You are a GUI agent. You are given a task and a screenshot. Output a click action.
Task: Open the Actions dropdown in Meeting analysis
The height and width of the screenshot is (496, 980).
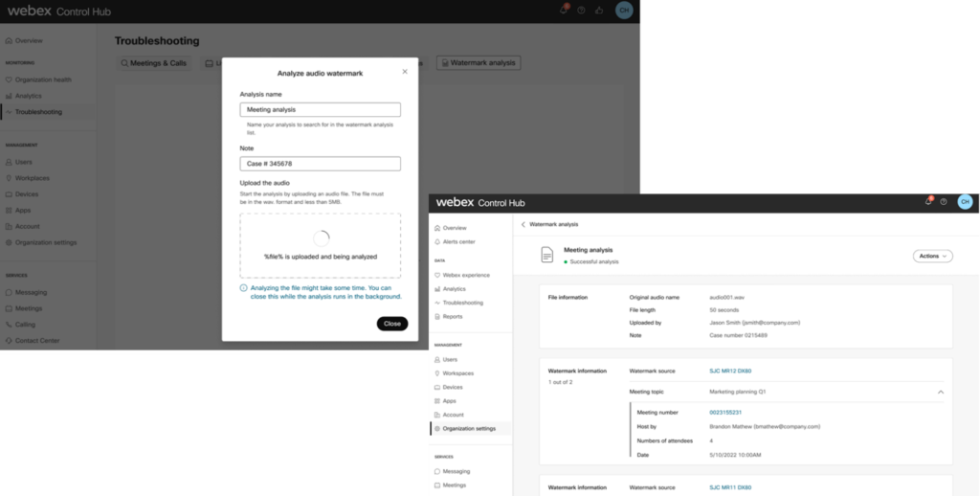pyautogui.click(x=932, y=256)
